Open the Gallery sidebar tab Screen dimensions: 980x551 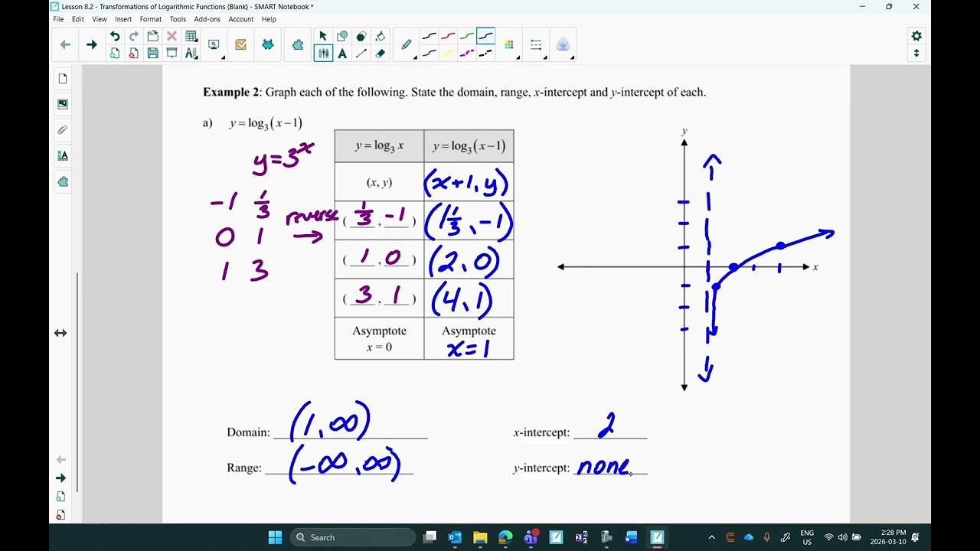click(x=63, y=104)
